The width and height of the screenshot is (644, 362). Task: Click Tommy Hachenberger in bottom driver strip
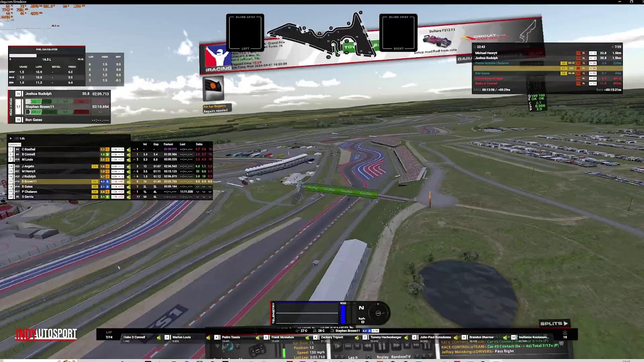(x=386, y=337)
